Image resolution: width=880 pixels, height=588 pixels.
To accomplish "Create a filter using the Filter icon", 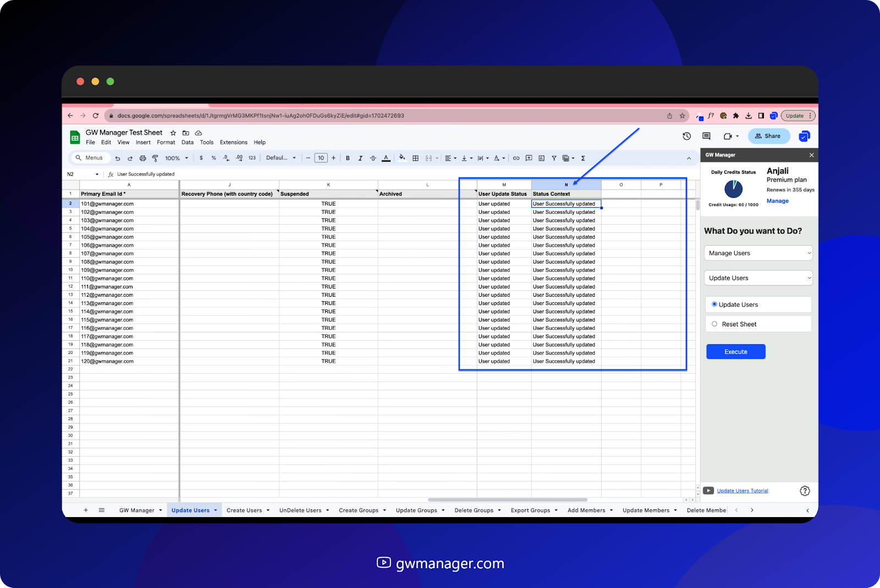I will [x=554, y=158].
